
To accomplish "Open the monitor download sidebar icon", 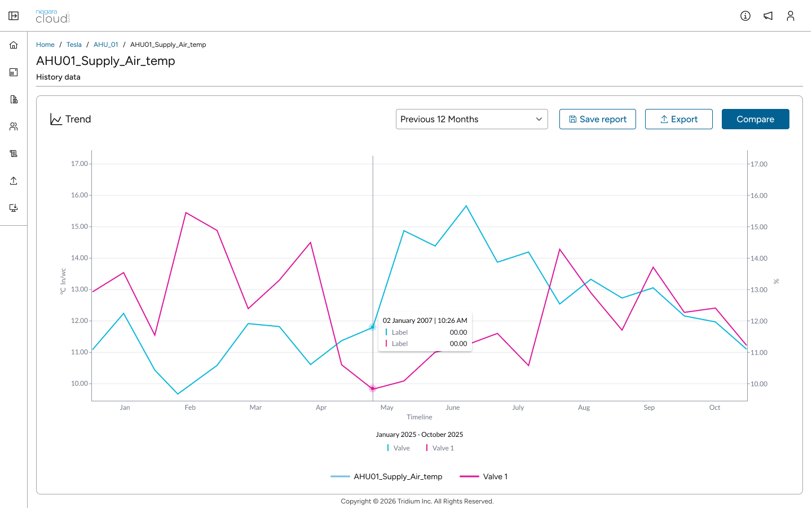I will [x=14, y=208].
